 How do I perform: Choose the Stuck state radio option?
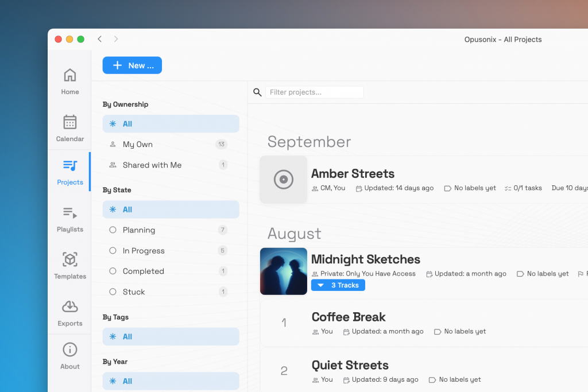point(113,292)
